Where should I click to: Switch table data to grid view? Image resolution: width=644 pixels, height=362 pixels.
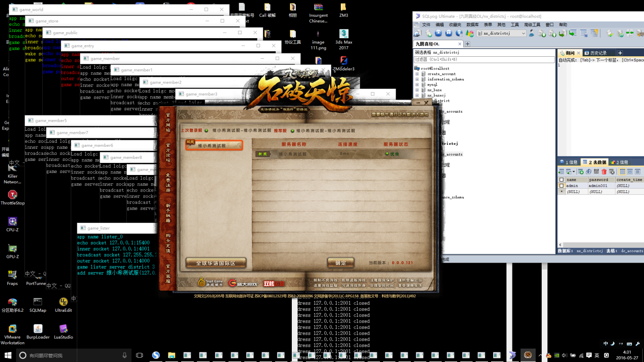click(622, 172)
